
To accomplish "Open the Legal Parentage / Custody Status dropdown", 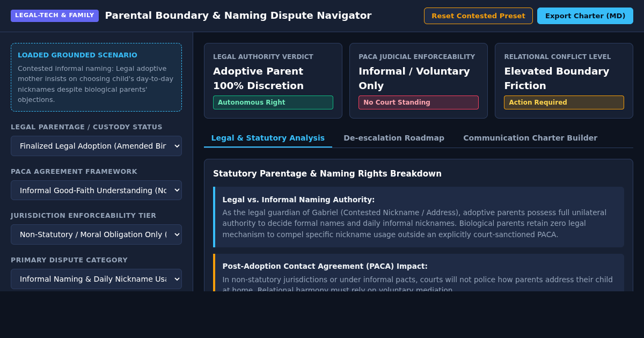I will [96, 146].
